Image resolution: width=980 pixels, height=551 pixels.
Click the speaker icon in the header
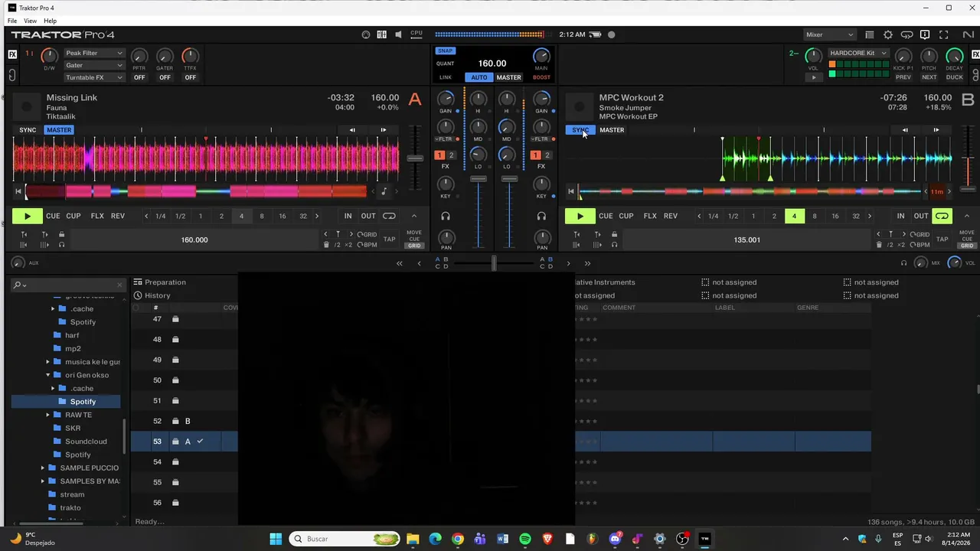tap(399, 34)
